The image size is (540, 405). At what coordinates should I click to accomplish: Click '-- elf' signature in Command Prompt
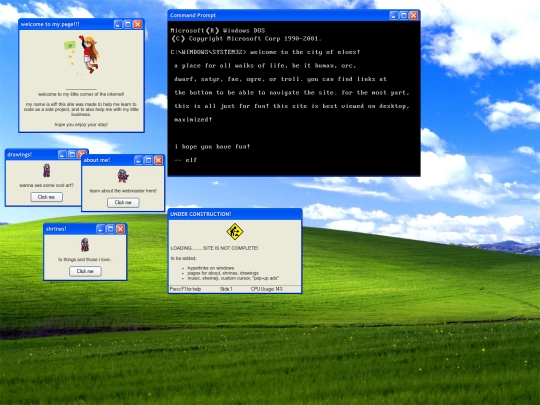(186, 160)
